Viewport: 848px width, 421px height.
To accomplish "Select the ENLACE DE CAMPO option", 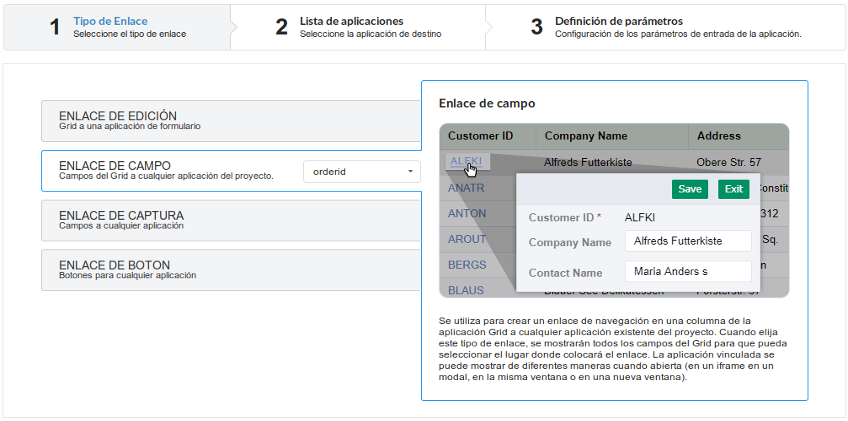I will (x=170, y=170).
